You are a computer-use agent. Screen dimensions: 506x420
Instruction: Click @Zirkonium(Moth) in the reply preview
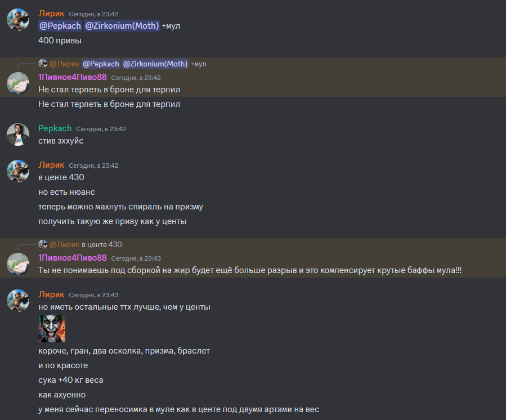[x=155, y=64]
